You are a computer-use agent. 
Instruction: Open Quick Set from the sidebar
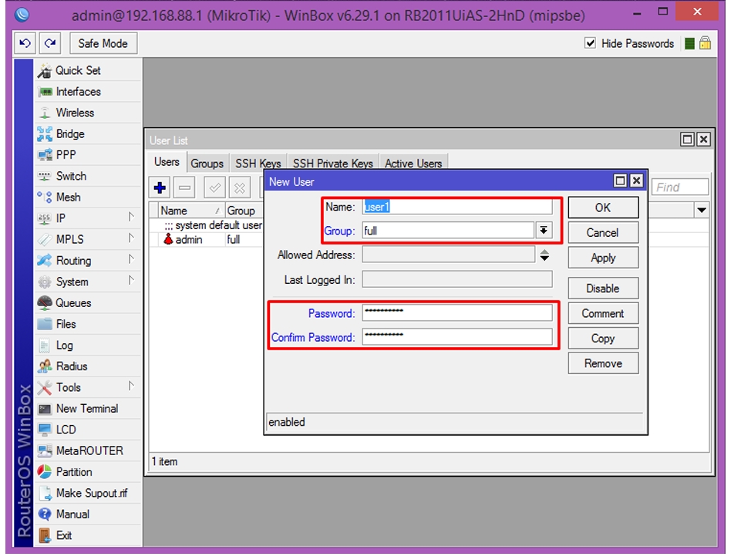coord(88,70)
